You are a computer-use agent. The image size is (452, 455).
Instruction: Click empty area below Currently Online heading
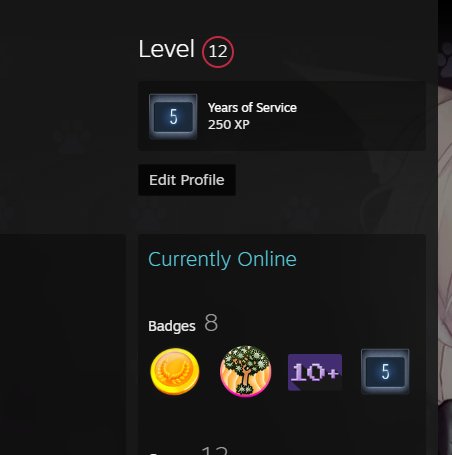coord(282,290)
